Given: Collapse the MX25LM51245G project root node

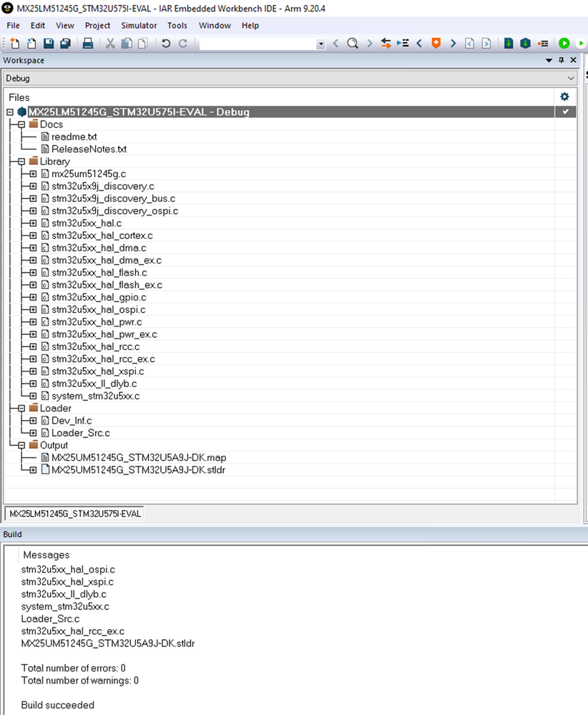Looking at the screenshot, I should [x=10, y=112].
